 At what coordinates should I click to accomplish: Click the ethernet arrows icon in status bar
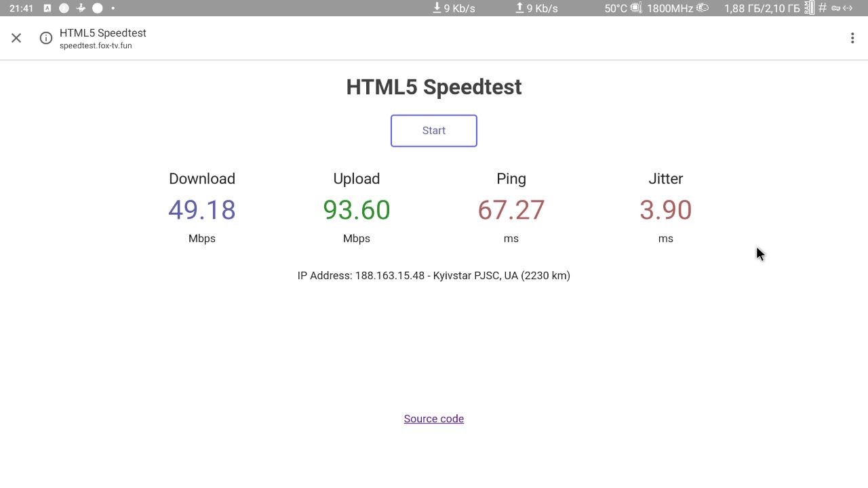[x=848, y=8]
